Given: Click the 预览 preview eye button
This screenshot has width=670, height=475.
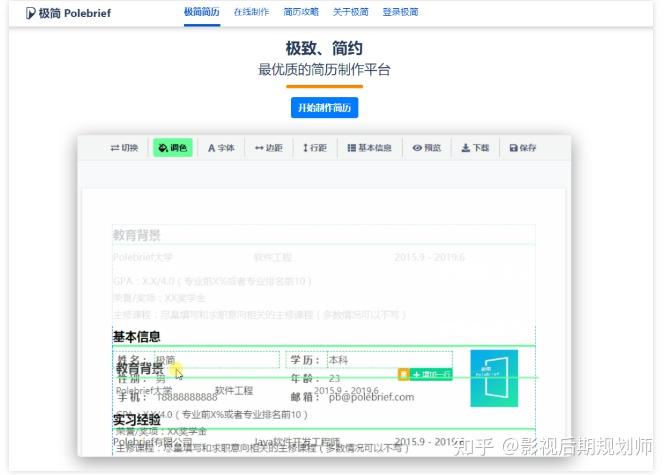Looking at the screenshot, I should click(x=426, y=148).
